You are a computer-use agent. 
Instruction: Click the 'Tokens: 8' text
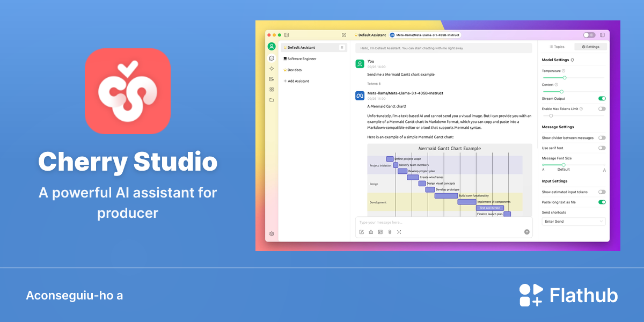pos(374,84)
